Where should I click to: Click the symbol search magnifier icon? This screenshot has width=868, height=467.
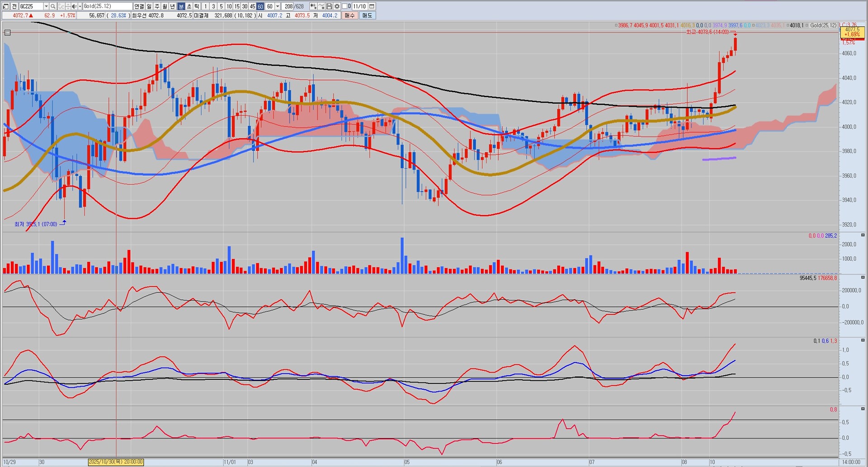coord(53,6)
